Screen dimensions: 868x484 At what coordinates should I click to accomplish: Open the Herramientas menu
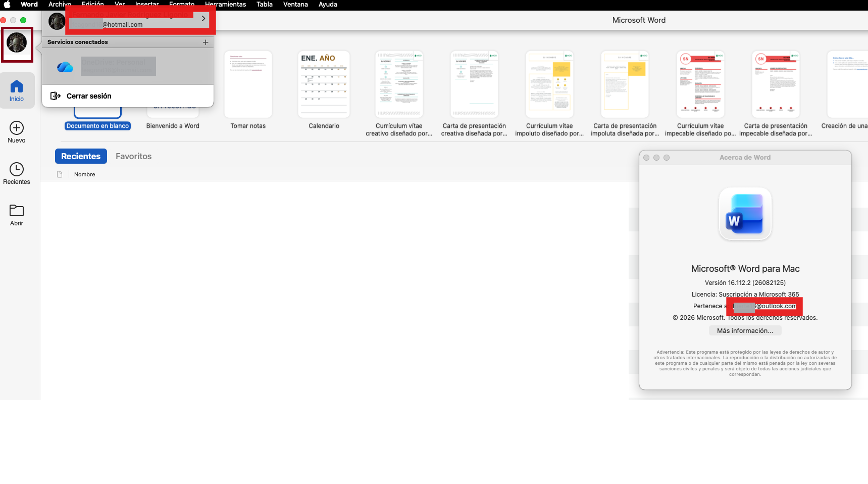225,5
